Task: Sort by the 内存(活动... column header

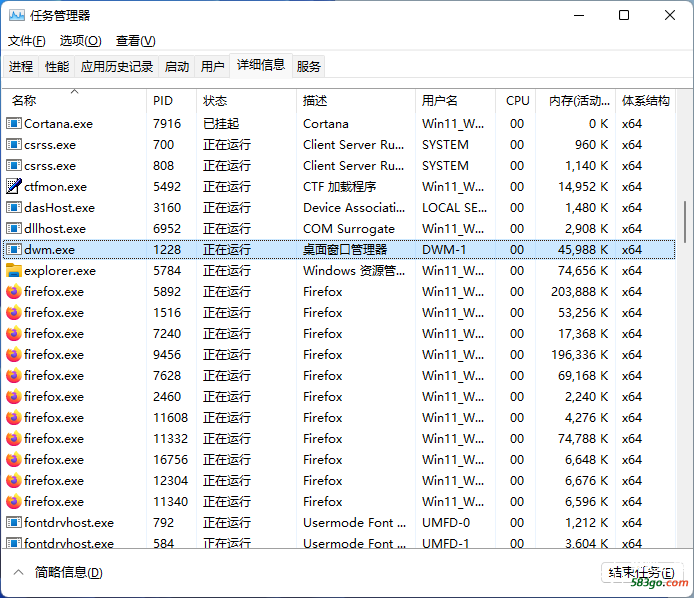Action: pos(576,100)
